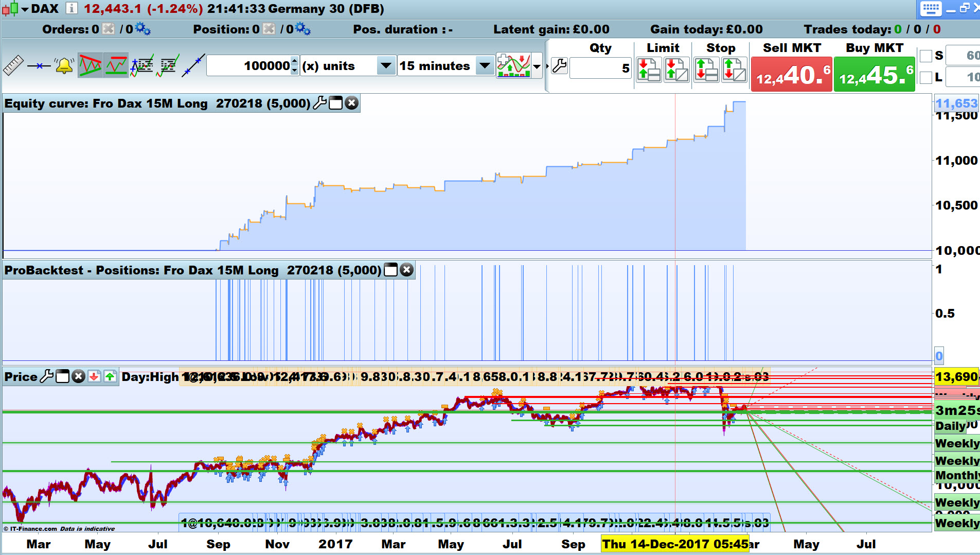Maximize the Equity curve panel

click(336, 103)
